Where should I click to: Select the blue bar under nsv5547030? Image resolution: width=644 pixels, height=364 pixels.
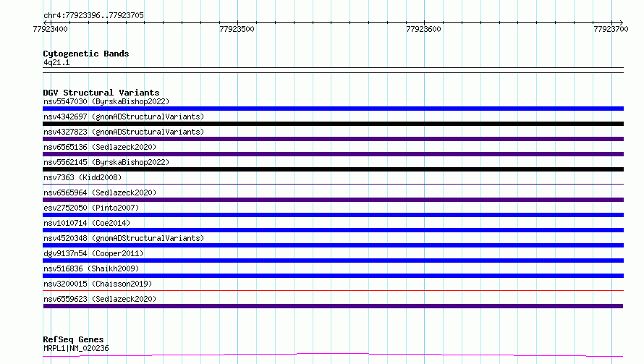(x=333, y=109)
